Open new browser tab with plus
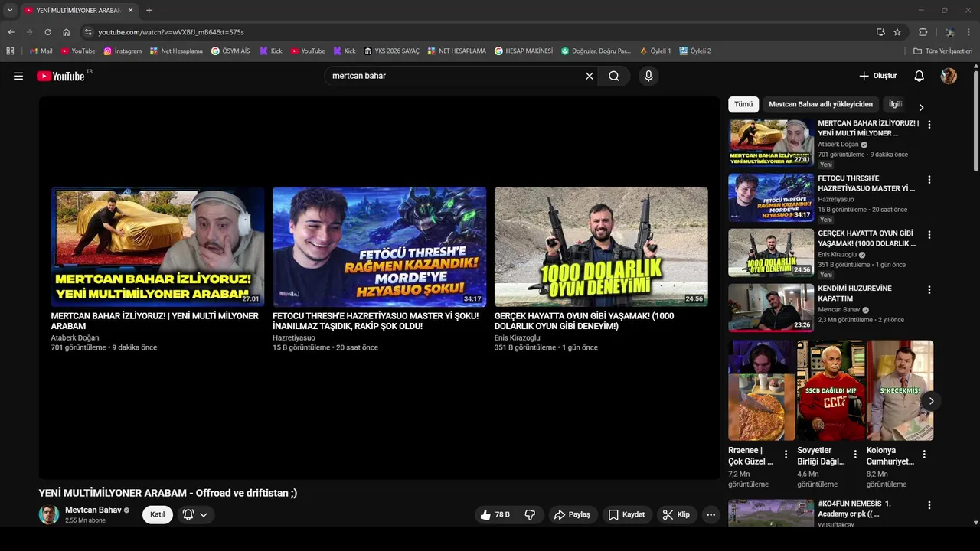This screenshot has height=551, width=980. tap(149, 10)
